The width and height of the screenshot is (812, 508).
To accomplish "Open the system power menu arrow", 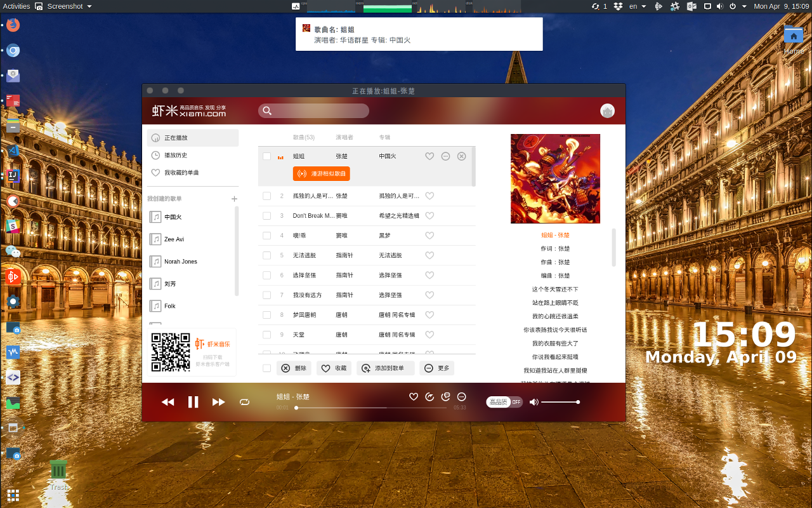I will tap(743, 6).
